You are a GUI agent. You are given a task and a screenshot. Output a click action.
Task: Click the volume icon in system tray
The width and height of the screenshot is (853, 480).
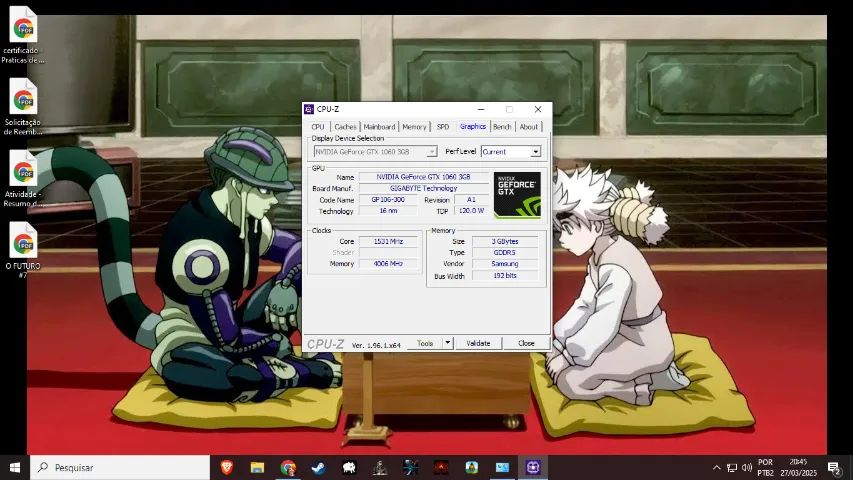[x=746, y=468]
